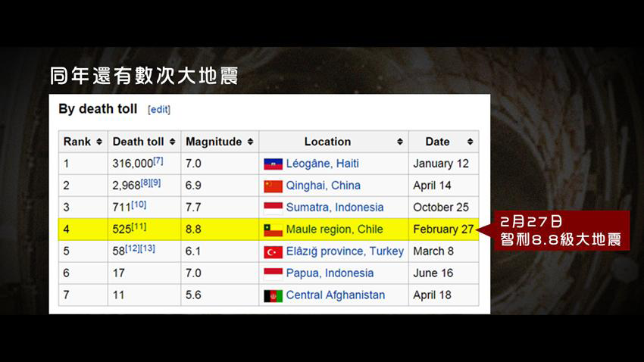Click the "711" death toll value
The height and width of the screenshot is (362, 644).
tap(121, 208)
